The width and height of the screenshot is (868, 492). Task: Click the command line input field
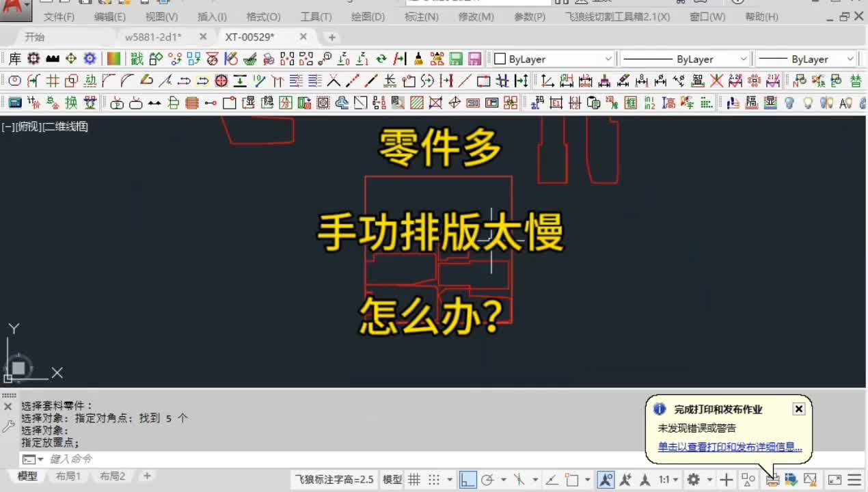pos(171,459)
